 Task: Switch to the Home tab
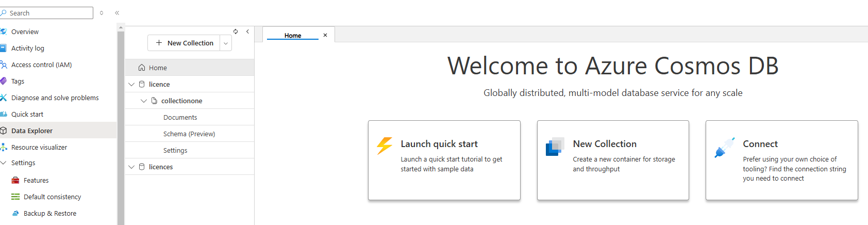point(293,36)
